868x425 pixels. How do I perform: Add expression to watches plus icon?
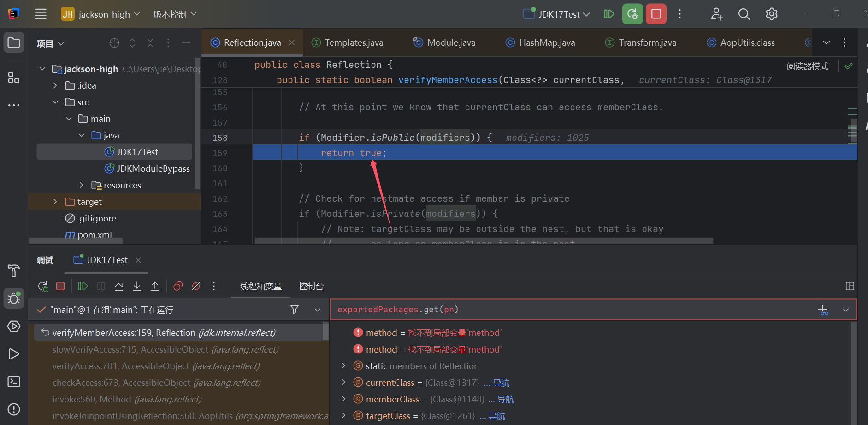click(x=823, y=310)
